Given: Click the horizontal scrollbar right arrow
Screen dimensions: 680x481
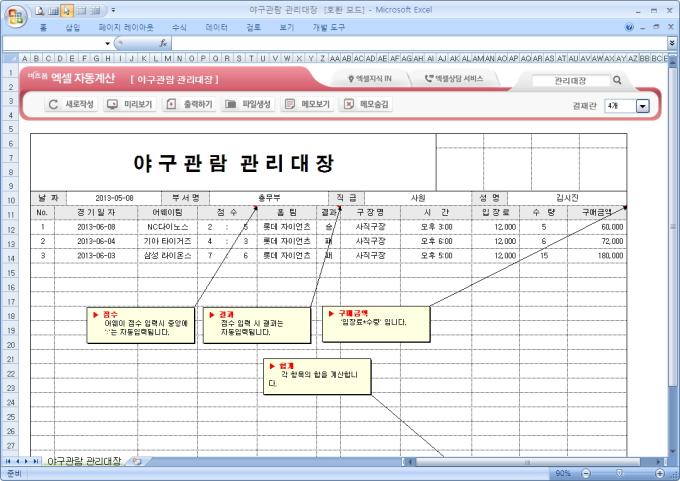Looking at the screenshot, I should coord(658,462).
